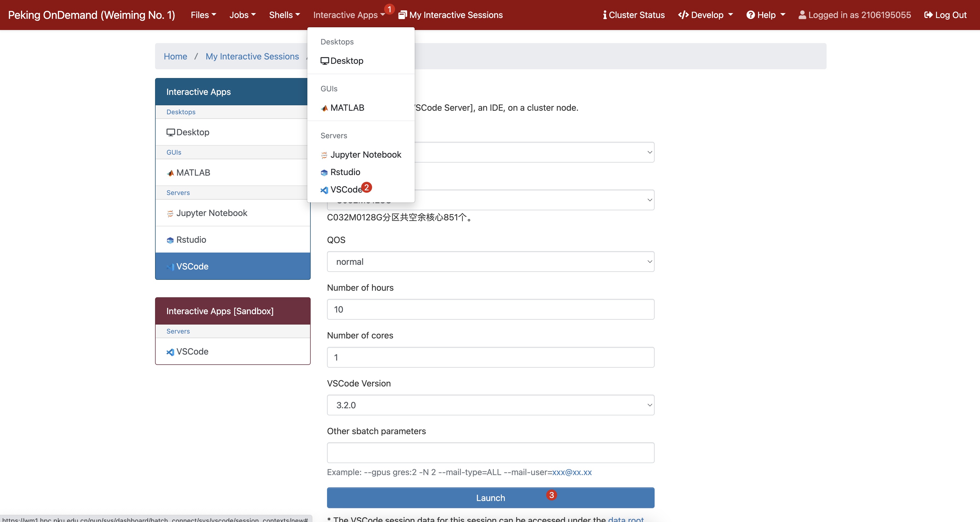Click MATLAB icon in left sidebar

click(x=170, y=173)
